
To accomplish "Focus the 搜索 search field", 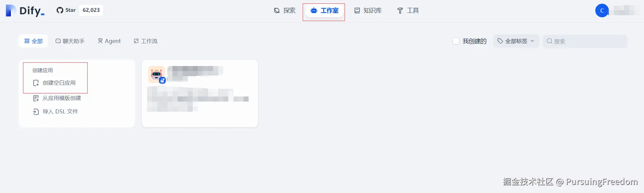I will pyautogui.click(x=585, y=41).
